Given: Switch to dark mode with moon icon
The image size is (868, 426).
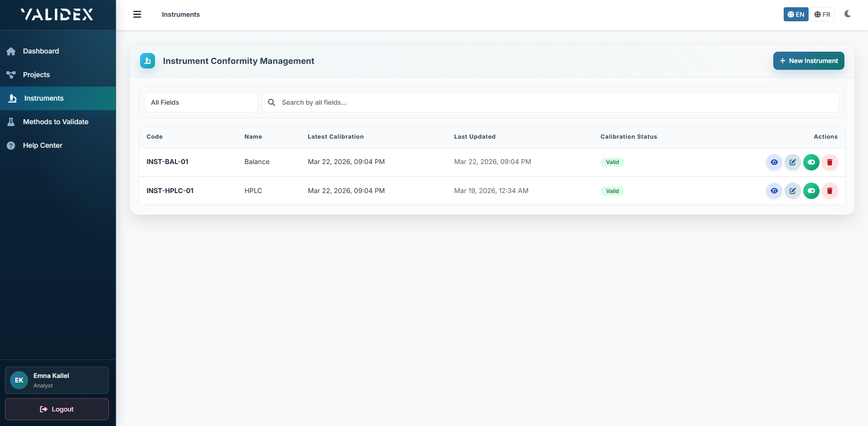Looking at the screenshot, I should tap(847, 14).
